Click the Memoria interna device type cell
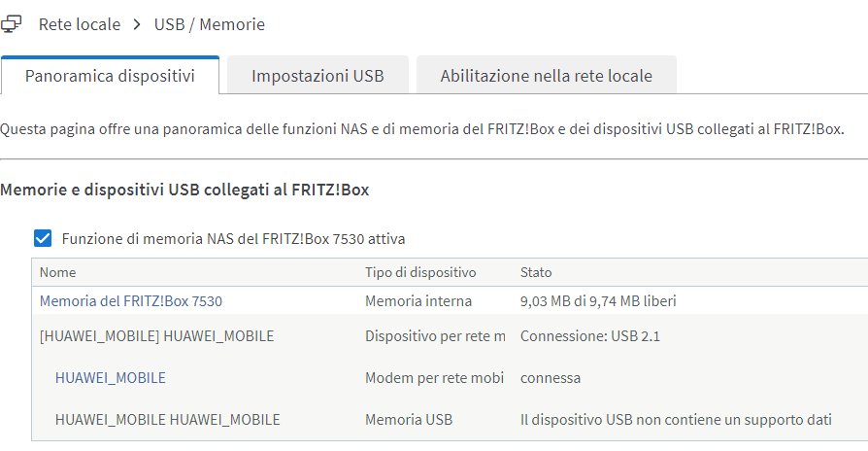Viewport: 868px width, 451px height. [418, 301]
